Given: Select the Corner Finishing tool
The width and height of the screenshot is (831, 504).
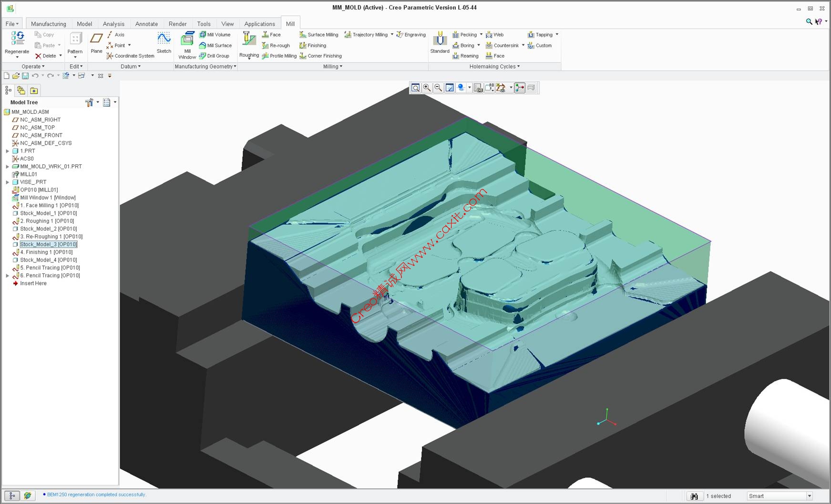Looking at the screenshot, I should [x=320, y=56].
